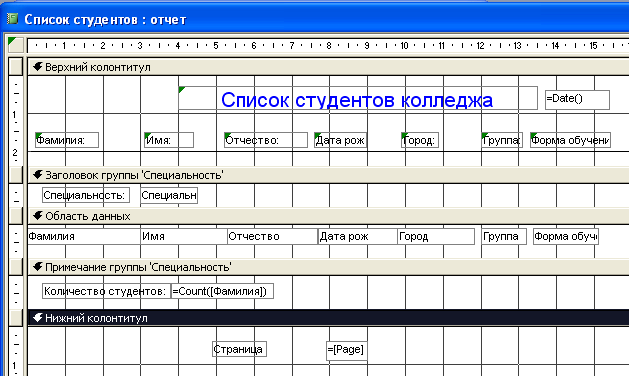Click the report selector box at ruler corner

[x=16, y=45]
